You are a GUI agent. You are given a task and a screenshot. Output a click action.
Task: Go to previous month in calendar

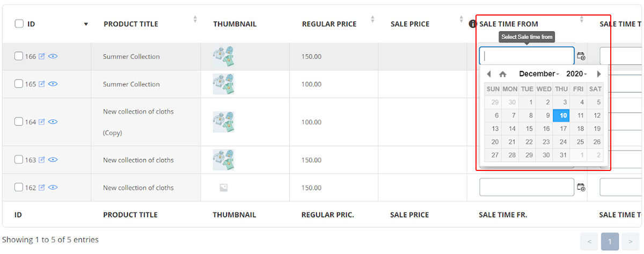(488, 74)
